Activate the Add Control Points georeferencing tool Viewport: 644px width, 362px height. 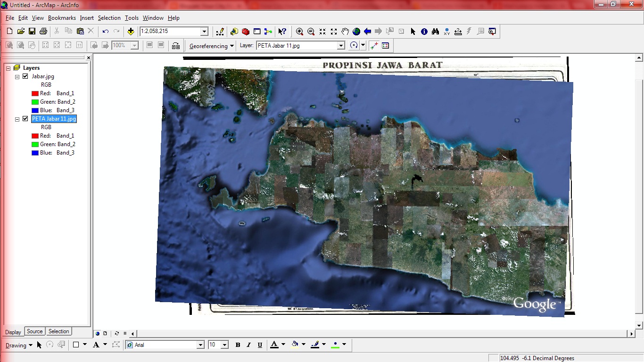tap(373, 45)
